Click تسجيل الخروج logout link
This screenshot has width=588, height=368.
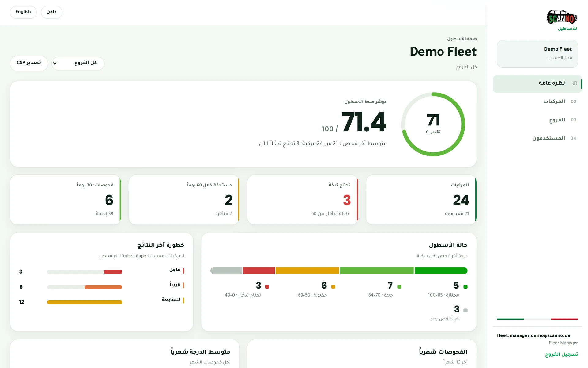click(561, 354)
